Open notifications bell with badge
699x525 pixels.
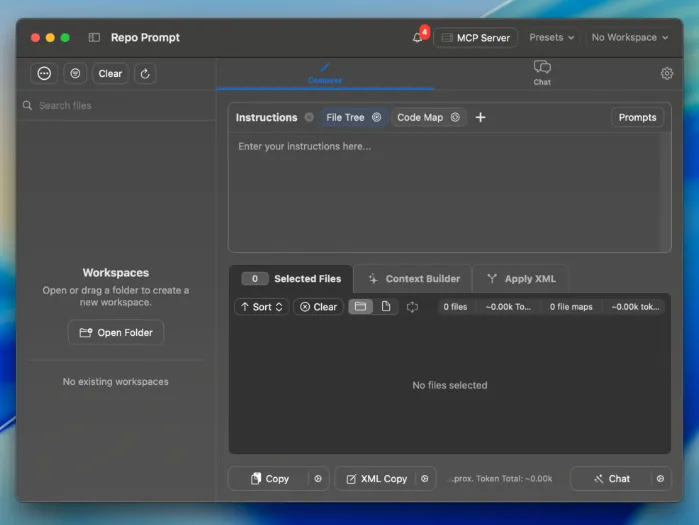coord(418,37)
